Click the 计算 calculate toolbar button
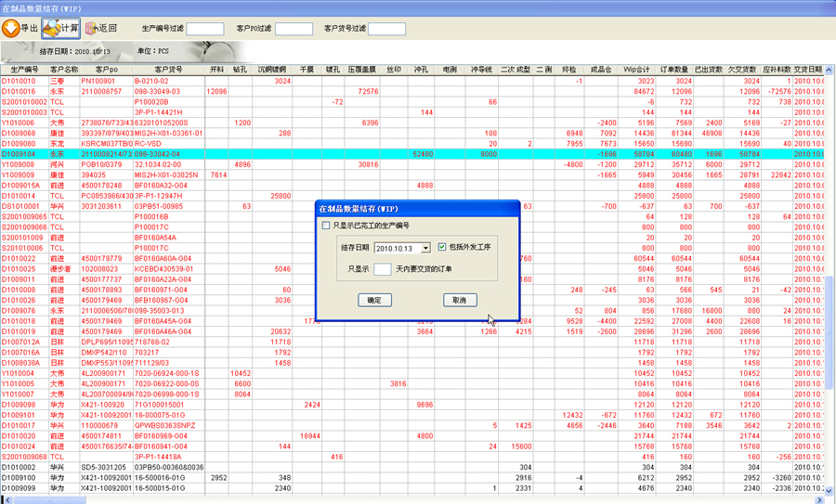This screenshot has width=836, height=504. (60, 28)
